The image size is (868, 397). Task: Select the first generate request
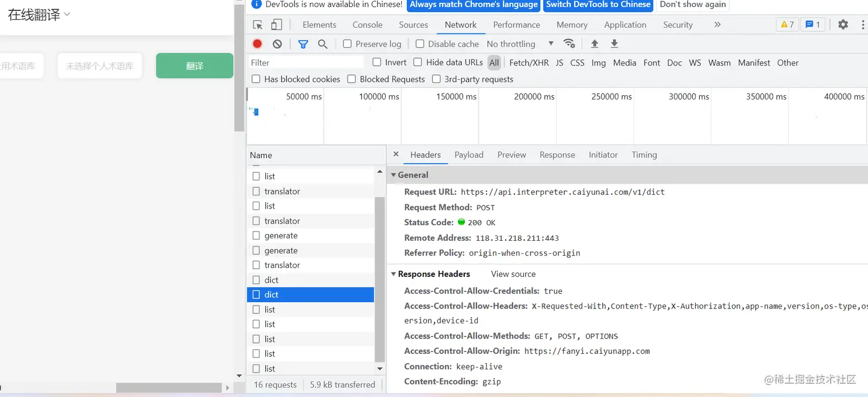pyautogui.click(x=311, y=236)
